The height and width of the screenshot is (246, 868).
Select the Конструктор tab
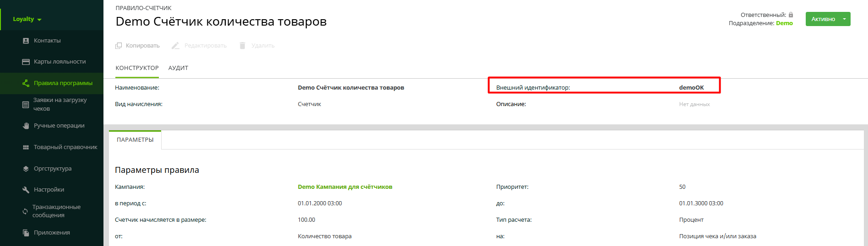point(137,68)
